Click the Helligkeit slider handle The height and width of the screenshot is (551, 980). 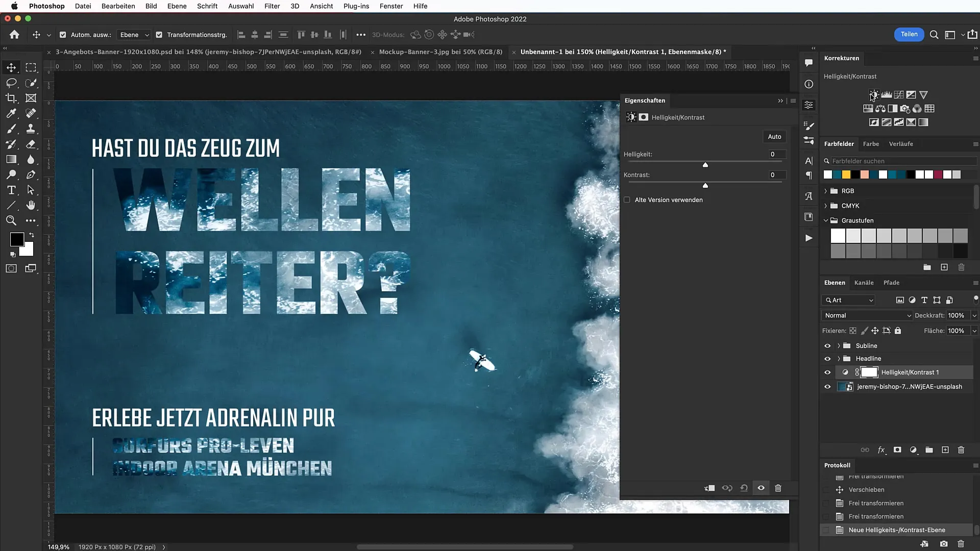[705, 165]
